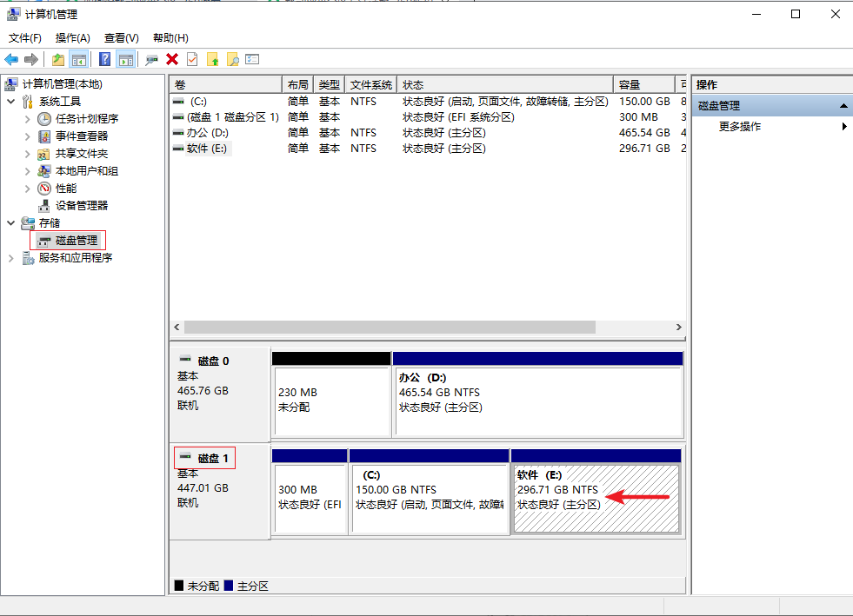The image size is (853, 616).
Task: Click the Up one level folder icon
Action: click(58, 59)
